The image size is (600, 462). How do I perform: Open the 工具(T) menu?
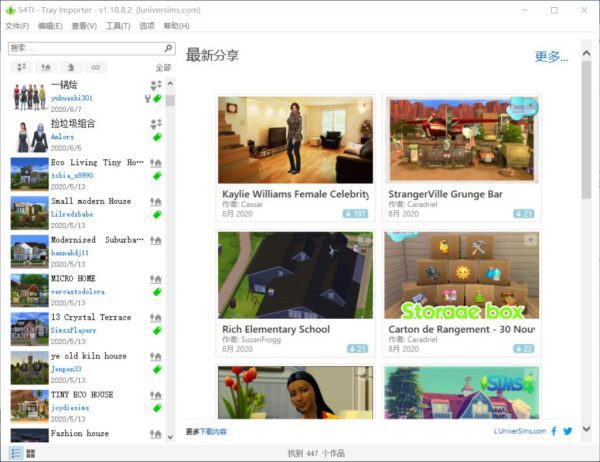pos(118,26)
